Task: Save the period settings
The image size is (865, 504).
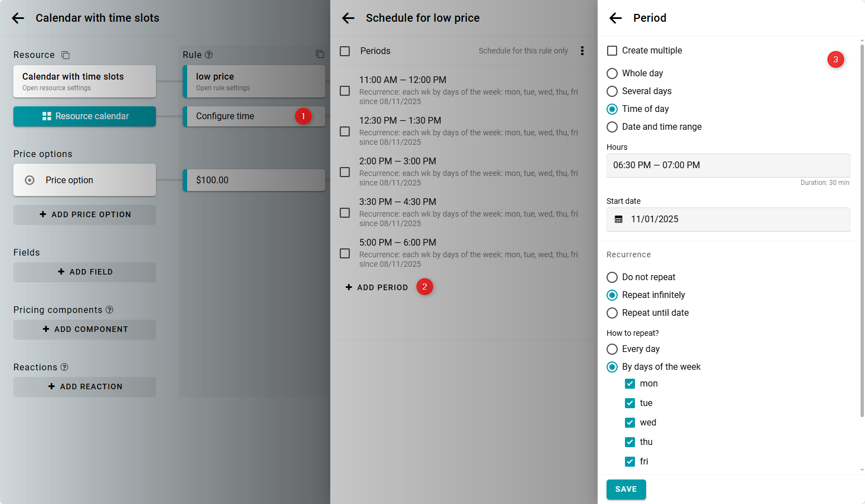Action: (626, 489)
